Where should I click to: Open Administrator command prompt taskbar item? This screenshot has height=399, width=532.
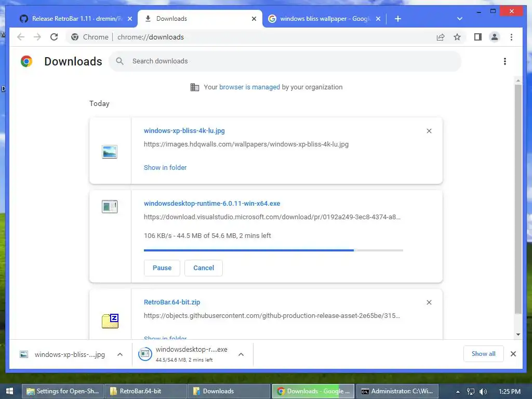pos(397,391)
